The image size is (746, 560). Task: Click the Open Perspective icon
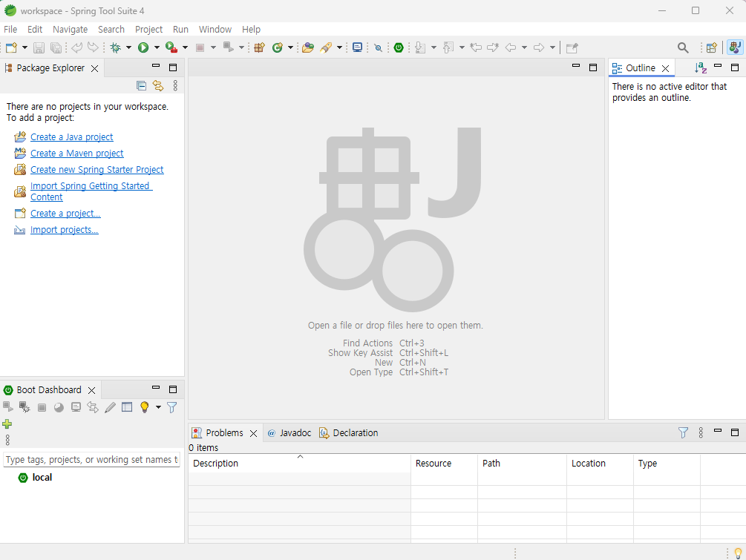click(712, 47)
